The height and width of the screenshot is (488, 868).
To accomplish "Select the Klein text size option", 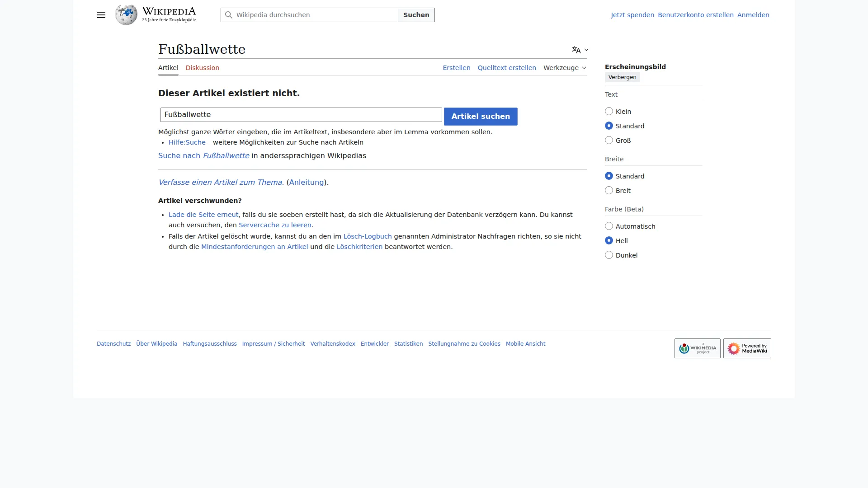I will [x=609, y=112].
